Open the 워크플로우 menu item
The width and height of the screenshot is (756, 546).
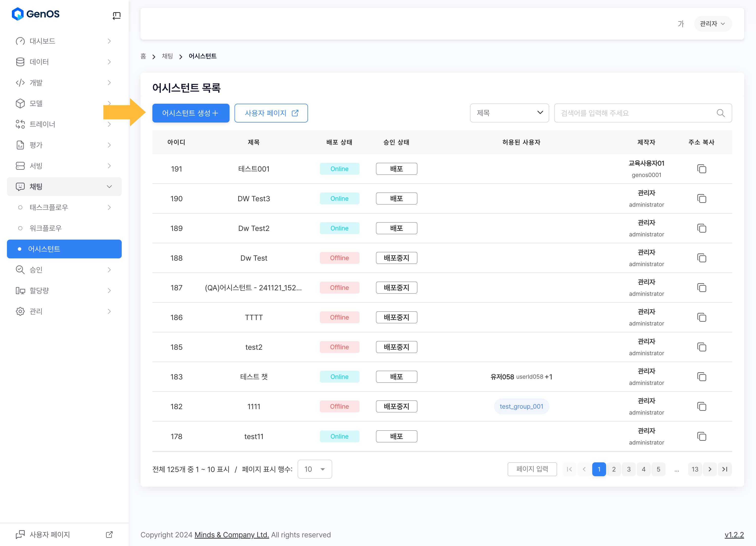click(46, 228)
